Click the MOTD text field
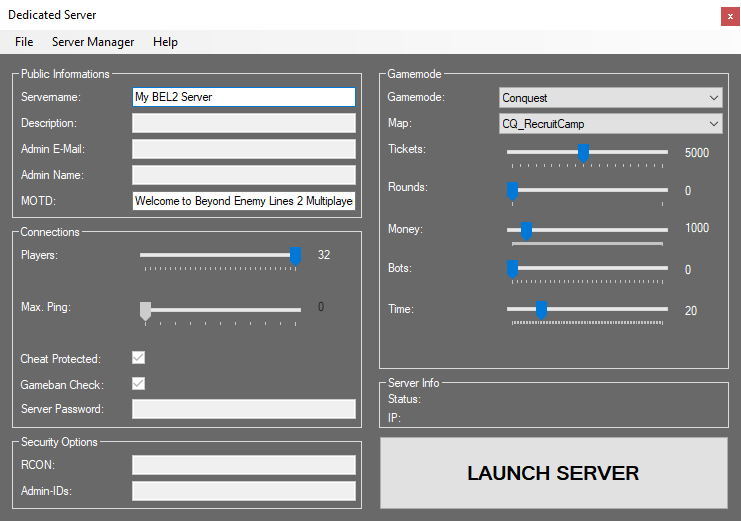Viewport: 741px width, 521px height. coord(243,201)
